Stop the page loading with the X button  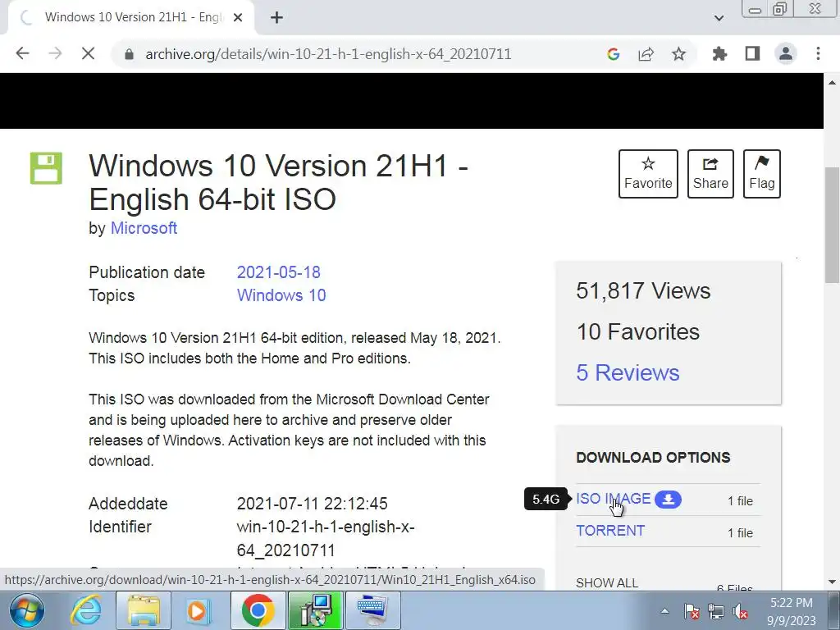pos(89,53)
